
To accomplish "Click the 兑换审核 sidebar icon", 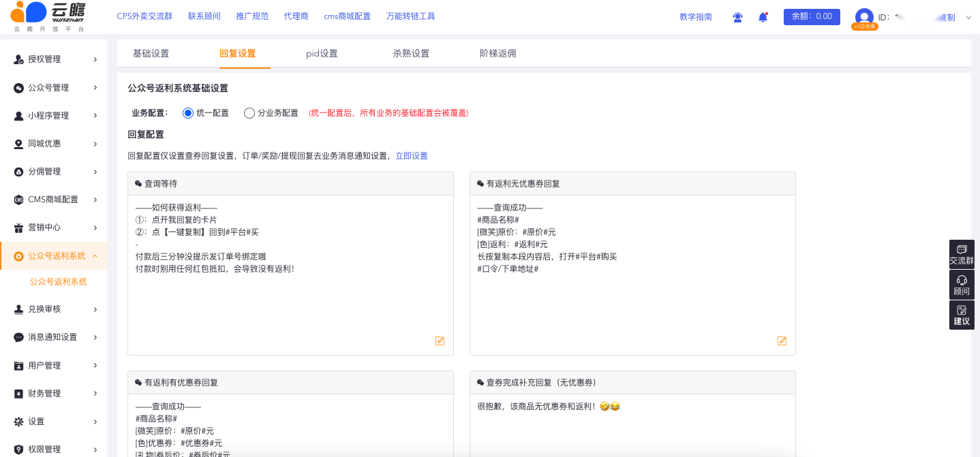I will click(19, 309).
